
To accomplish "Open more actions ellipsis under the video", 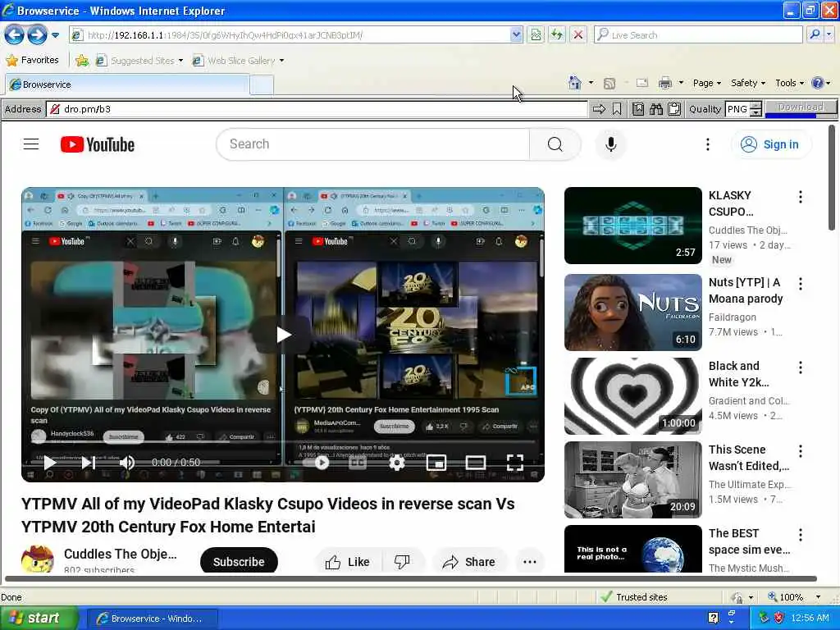I will click(x=529, y=562).
